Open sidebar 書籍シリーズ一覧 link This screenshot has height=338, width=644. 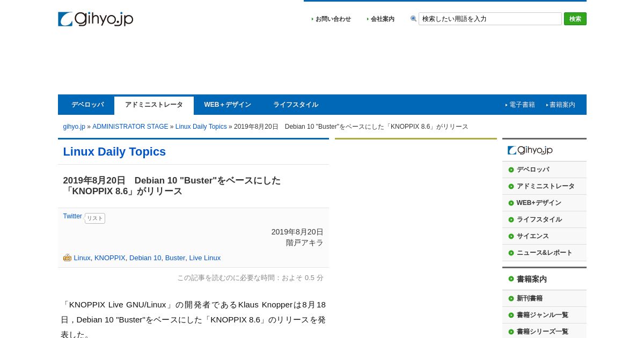coord(543,332)
